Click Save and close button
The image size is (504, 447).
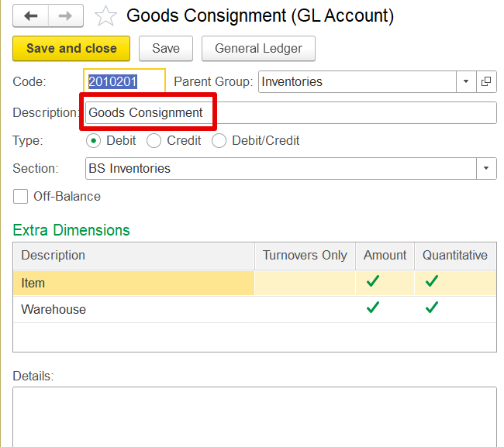(71, 48)
